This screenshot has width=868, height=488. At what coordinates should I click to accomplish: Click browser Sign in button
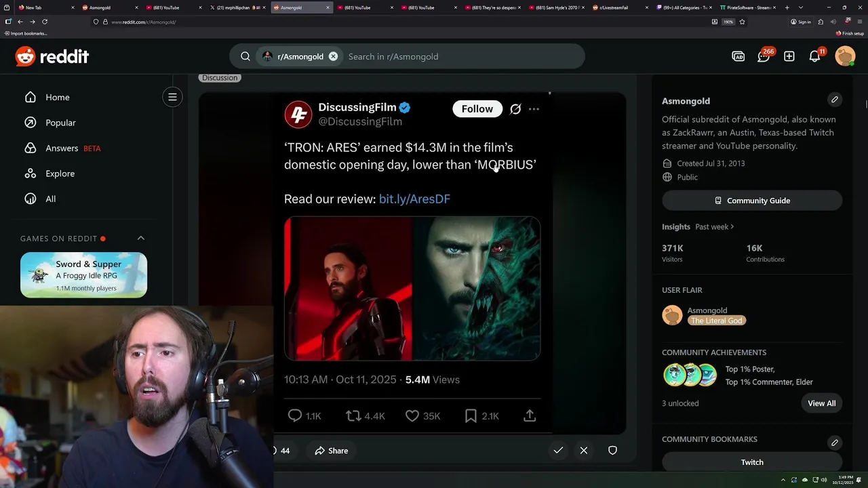click(801, 22)
